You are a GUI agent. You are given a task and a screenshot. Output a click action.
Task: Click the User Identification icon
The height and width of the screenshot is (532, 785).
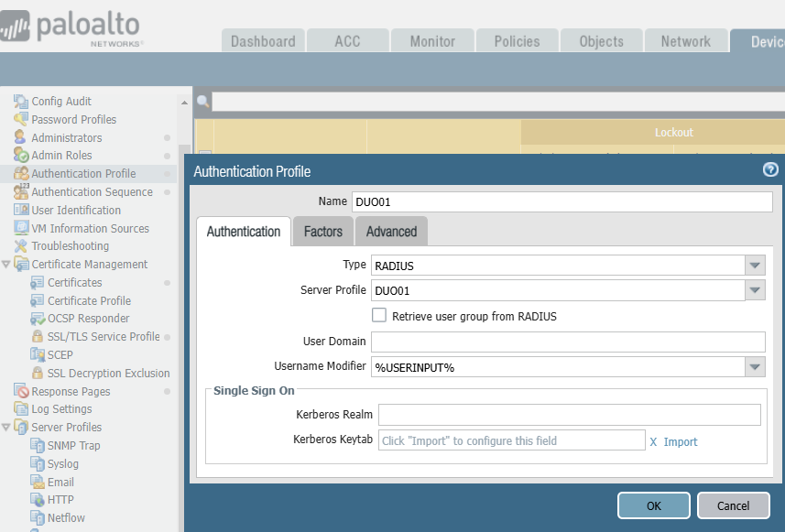21,211
